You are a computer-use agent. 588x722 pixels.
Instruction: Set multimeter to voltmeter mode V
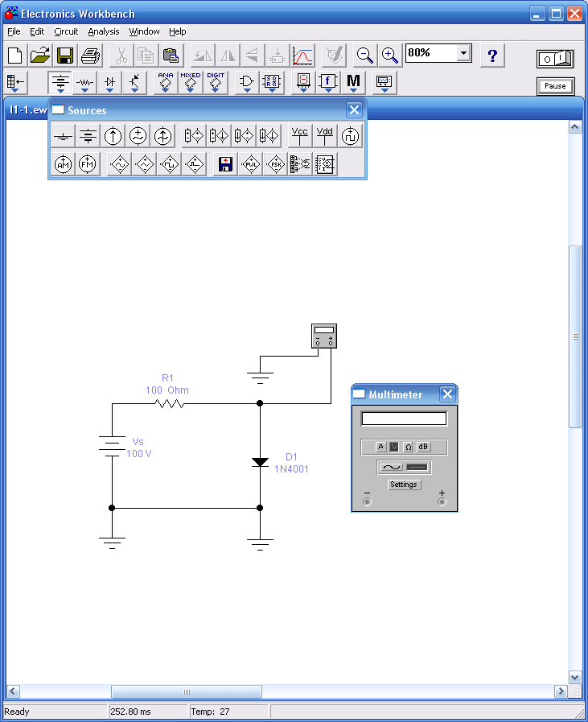[394, 447]
